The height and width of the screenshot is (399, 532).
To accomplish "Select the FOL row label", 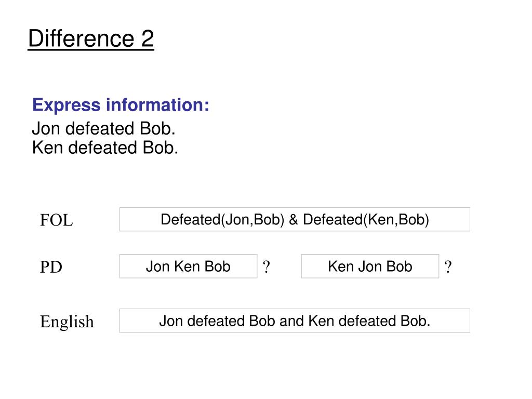I will (x=57, y=220).
